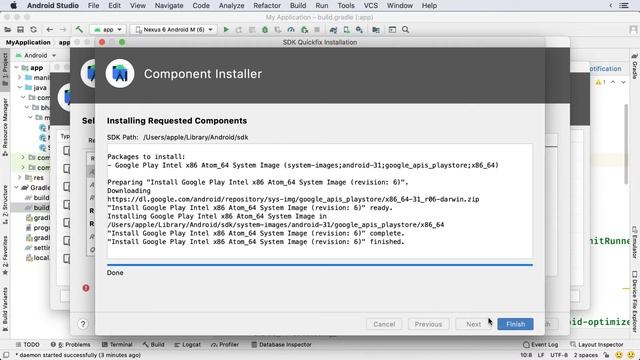Screen dimensions: 640x360
Task: Click the Next button in Component Installer
Action: 473,324
